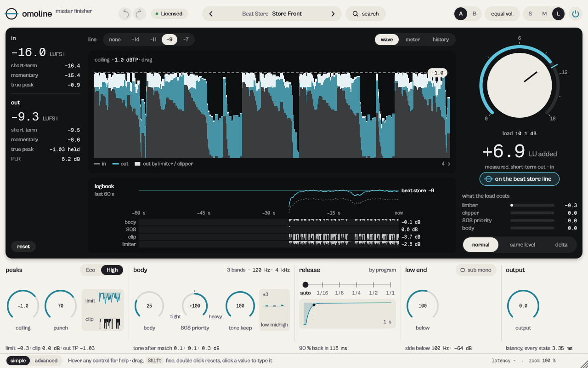588x368 pixels.
Task: Go to the previous preset
Action: pos(211,14)
